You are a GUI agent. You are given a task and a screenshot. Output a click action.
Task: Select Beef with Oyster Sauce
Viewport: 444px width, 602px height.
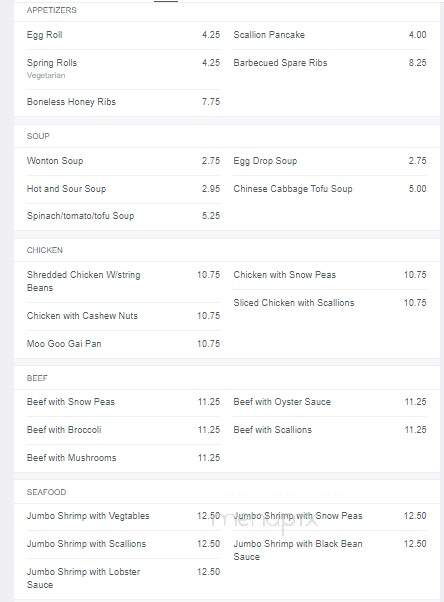pos(330,402)
